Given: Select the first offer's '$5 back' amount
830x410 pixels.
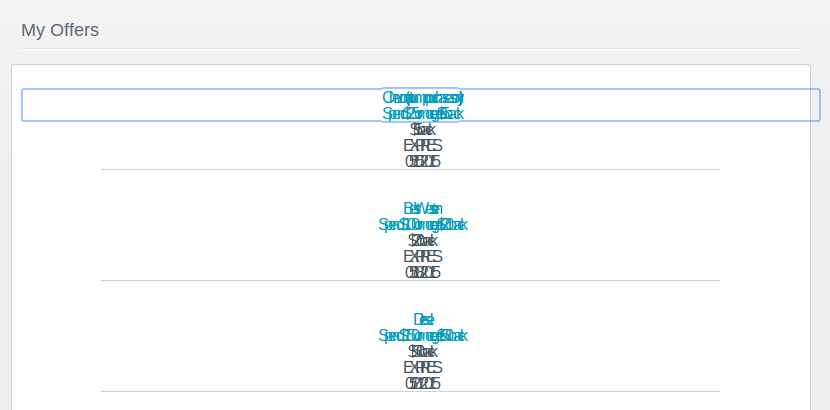Looking at the screenshot, I should click(x=423, y=130).
